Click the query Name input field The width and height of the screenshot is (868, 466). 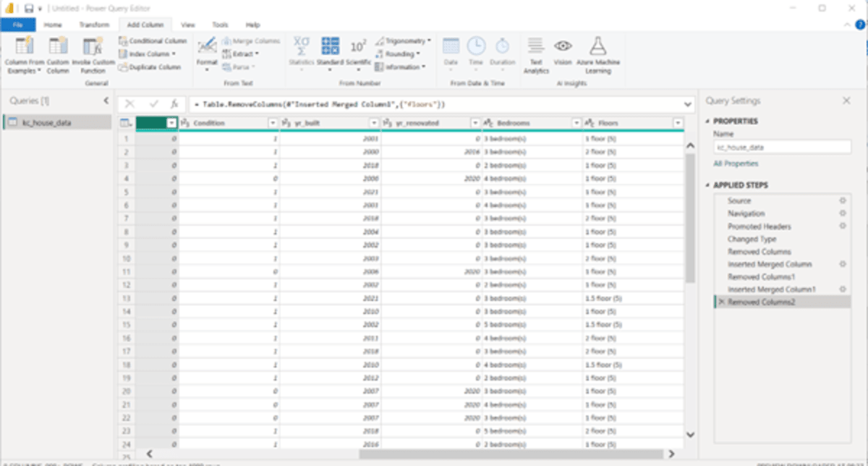782,147
